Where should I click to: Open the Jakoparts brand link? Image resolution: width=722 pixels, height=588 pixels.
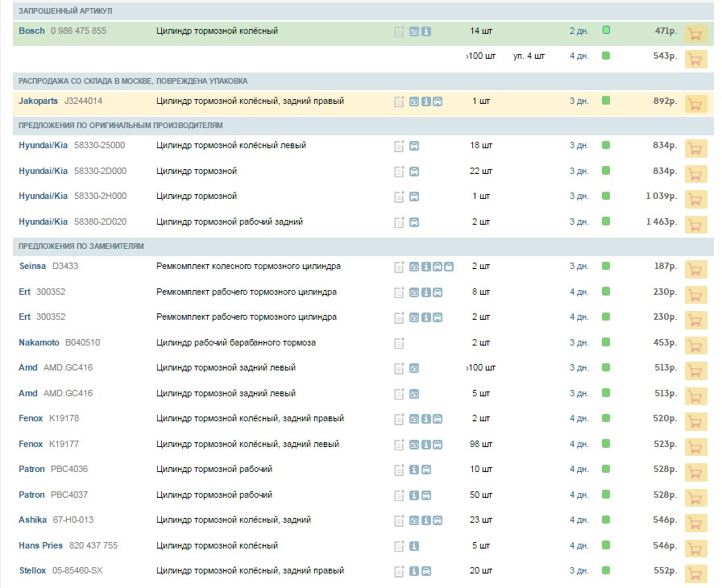point(38,101)
